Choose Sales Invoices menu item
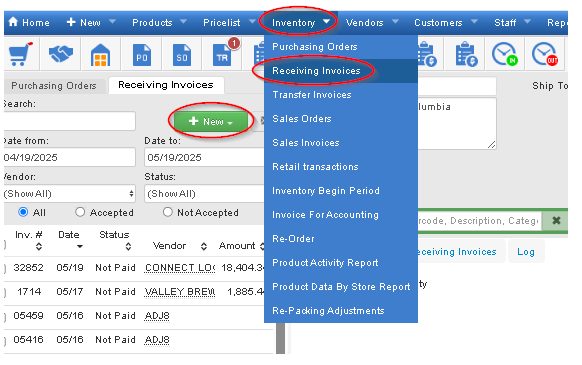Viewport: 582px width, 365px height. tap(341, 143)
